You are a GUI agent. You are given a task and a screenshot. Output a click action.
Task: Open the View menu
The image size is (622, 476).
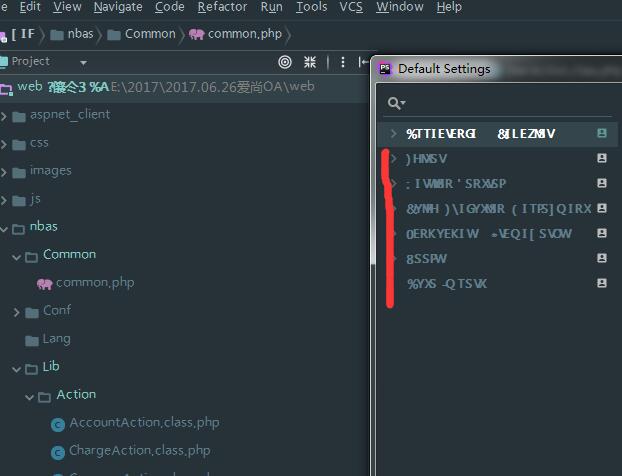67,7
